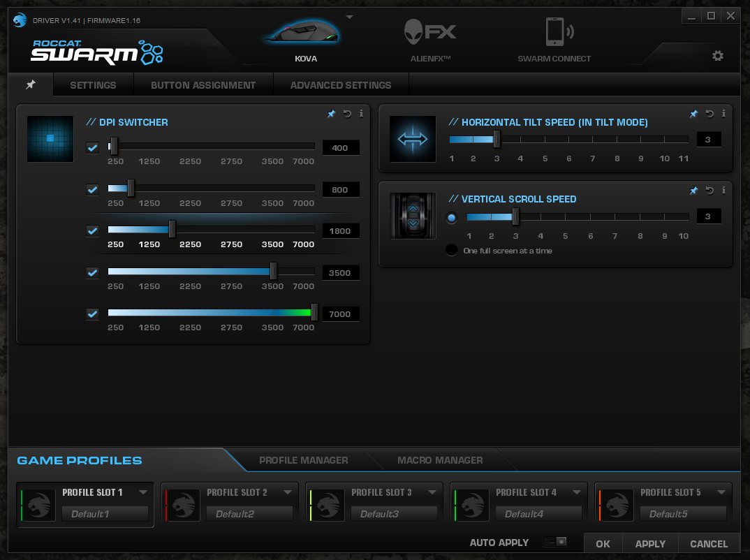Image resolution: width=750 pixels, height=560 pixels.
Task: Click Profile Slot 3 Roccat icon
Action: tap(328, 505)
